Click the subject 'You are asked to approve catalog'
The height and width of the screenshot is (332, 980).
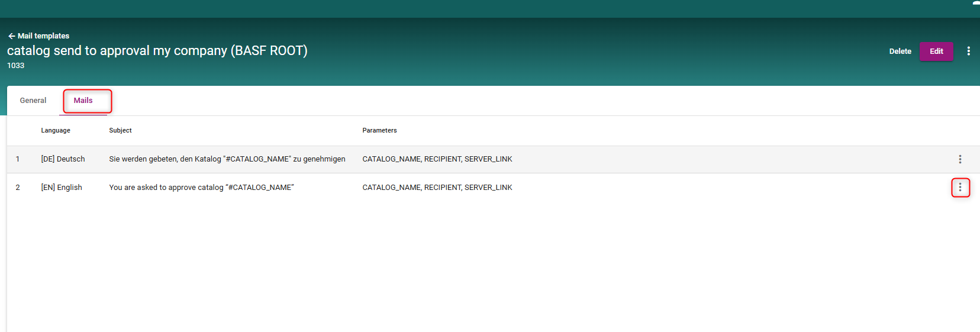point(201,188)
